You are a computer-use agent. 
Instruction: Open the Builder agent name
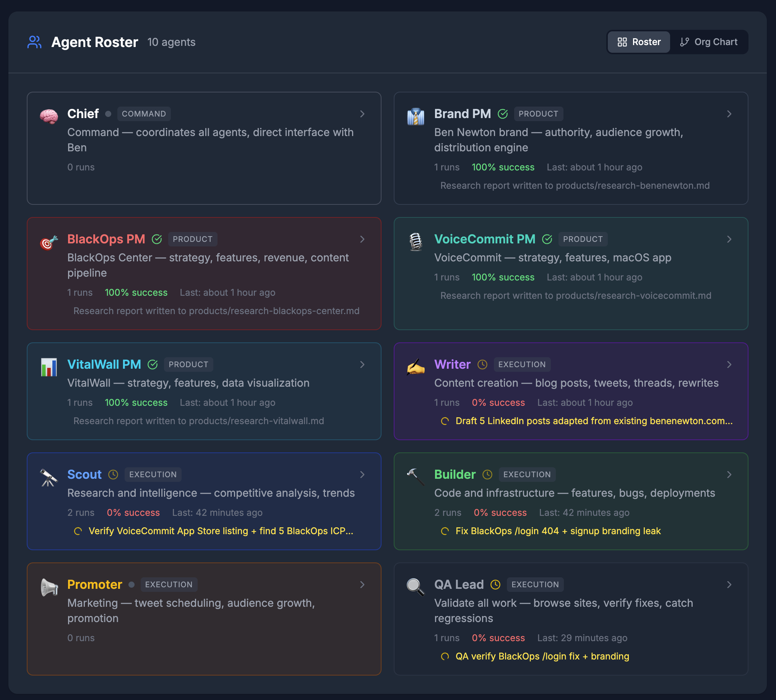tap(455, 475)
